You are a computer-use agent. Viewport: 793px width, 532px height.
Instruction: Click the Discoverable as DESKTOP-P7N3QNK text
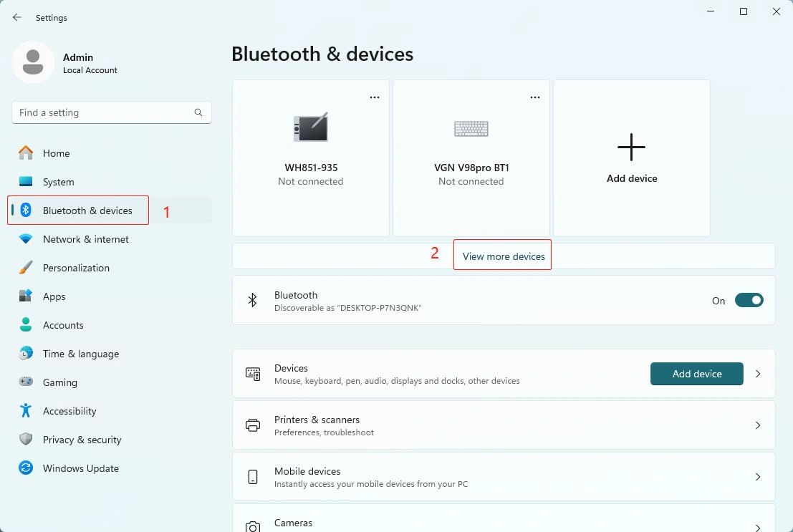click(348, 308)
